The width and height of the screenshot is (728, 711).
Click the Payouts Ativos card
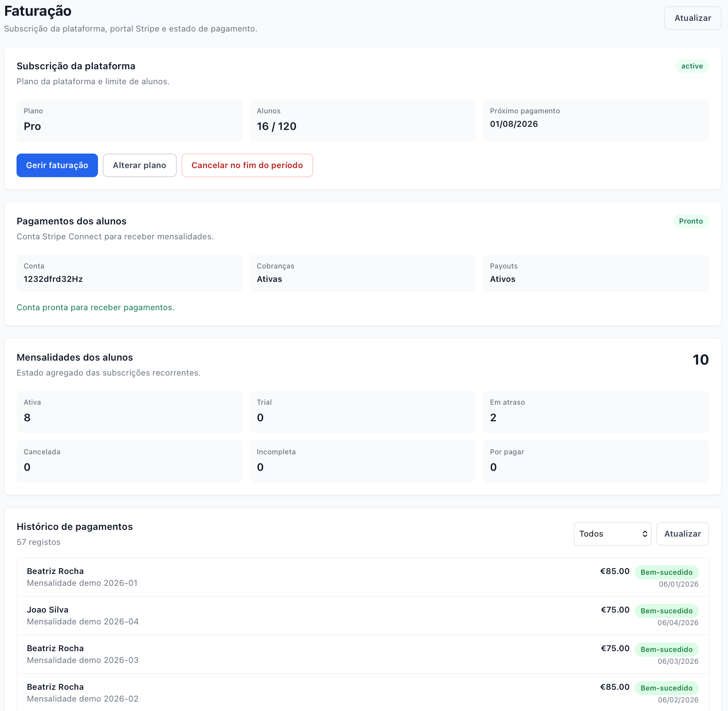pyautogui.click(x=596, y=273)
